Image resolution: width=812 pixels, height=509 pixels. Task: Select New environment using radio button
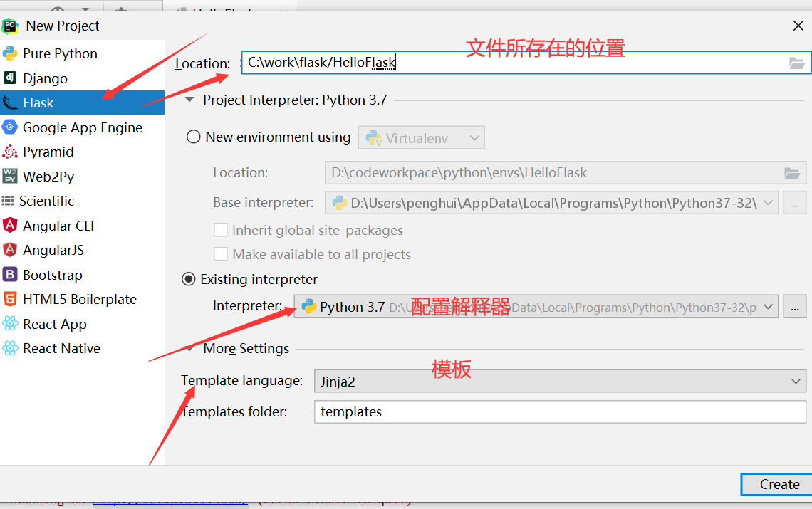point(193,137)
